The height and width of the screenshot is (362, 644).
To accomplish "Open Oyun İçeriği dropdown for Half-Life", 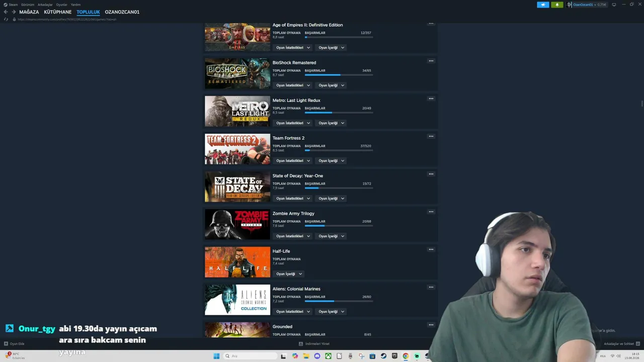I will click(x=289, y=274).
